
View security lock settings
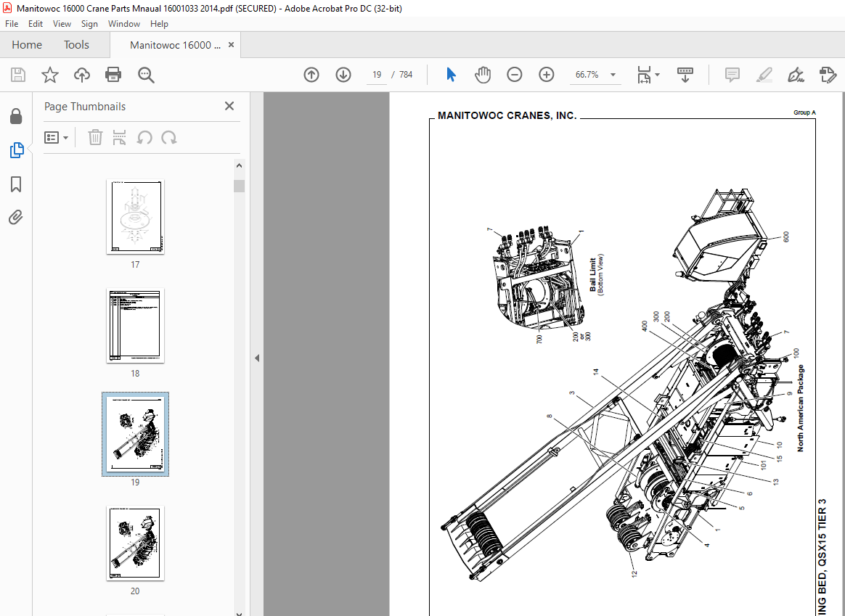pyautogui.click(x=16, y=116)
